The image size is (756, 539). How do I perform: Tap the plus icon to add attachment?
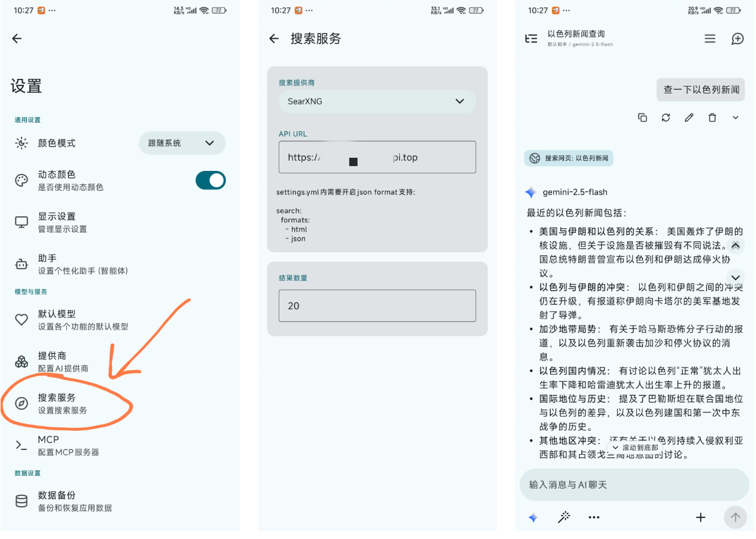(700, 517)
